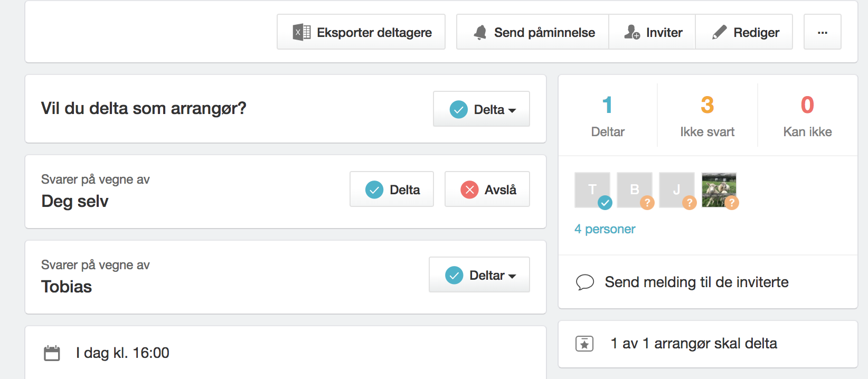Viewport: 868px width, 379px height.
Task: Click the calendar icon next to I dag kl. 16:00
Action: (x=52, y=353)
